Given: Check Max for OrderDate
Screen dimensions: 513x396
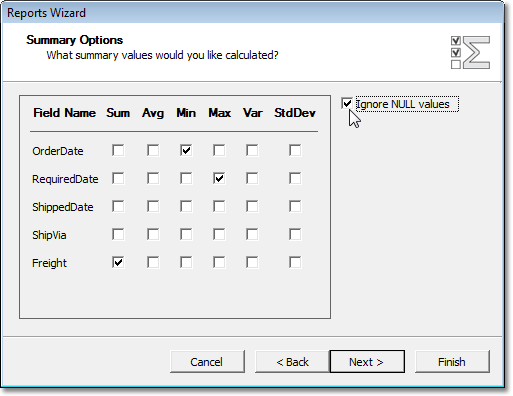Looking at the screenshot, I should (219, 150).
